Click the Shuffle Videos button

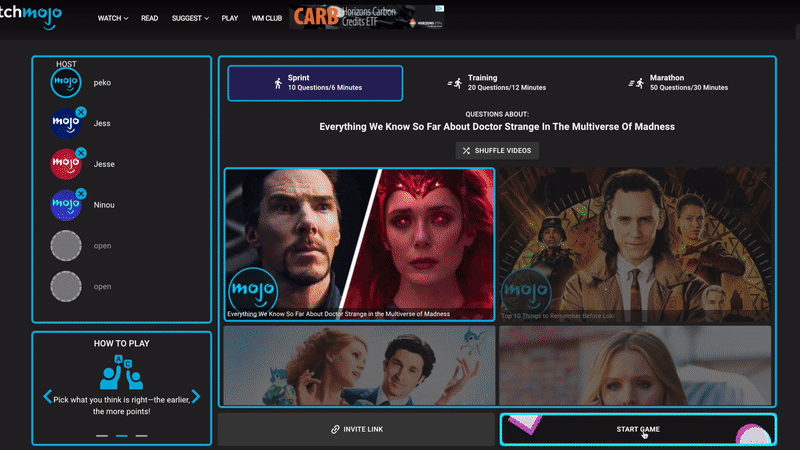pos(498,150)
